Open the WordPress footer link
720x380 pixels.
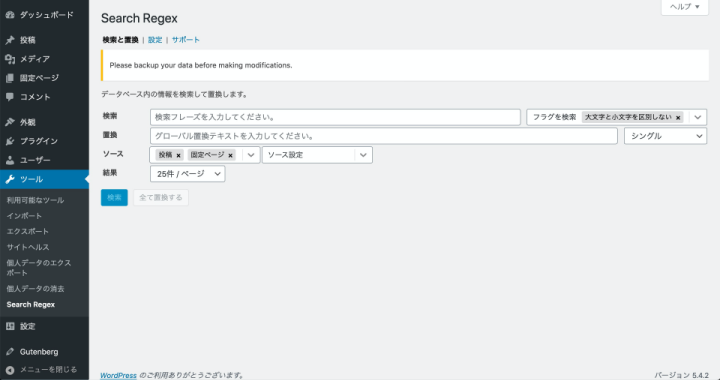[x=118, y=375]
